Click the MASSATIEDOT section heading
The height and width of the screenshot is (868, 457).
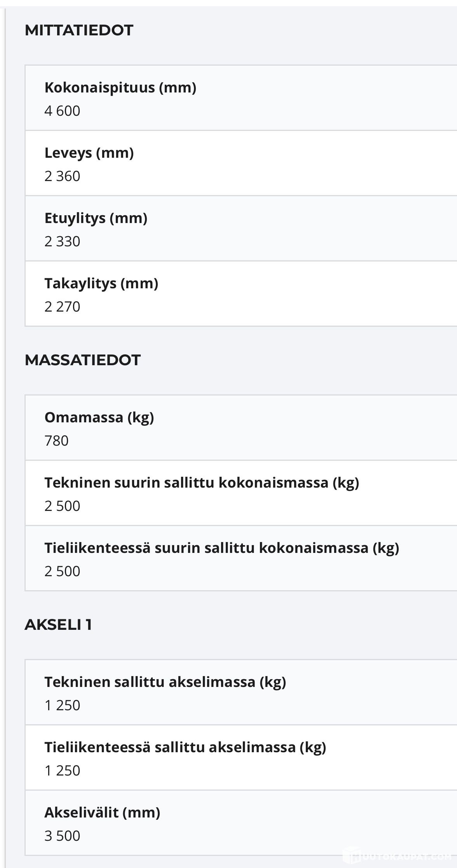(x=82, y=360)
